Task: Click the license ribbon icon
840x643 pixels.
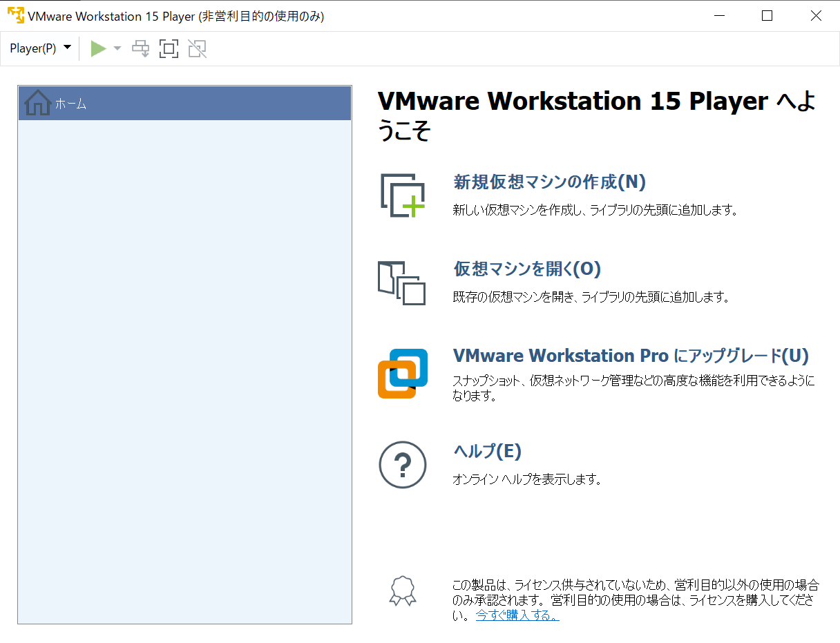Action: click(403, 592)
